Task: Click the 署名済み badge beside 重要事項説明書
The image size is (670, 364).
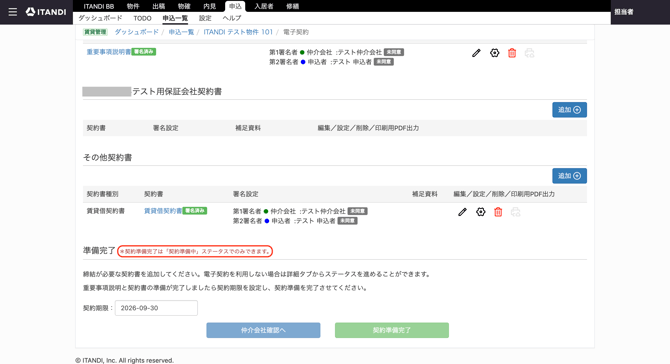Action: click(x=144, y=52)
